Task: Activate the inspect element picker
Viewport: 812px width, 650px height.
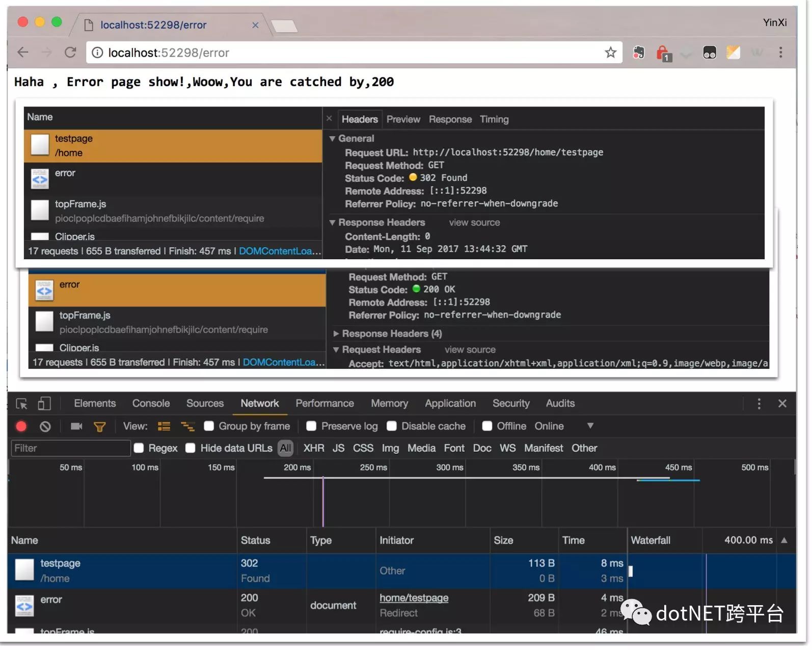Action: pyautogui.click(x=21, y=404)
